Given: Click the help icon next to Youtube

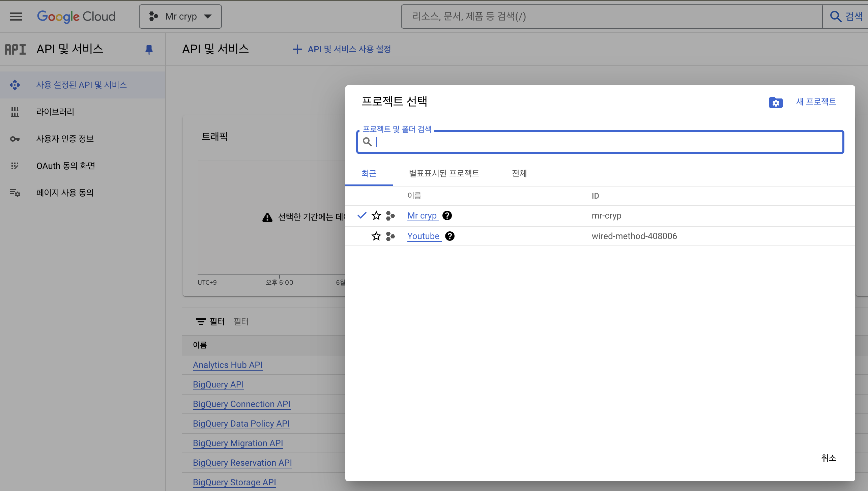Looking at the screenshot, I should click(450, 236).
